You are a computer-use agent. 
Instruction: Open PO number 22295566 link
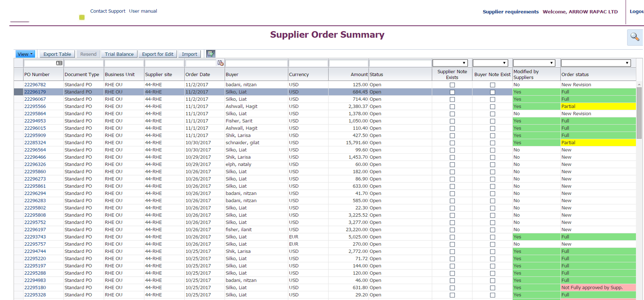pos(35,106)
